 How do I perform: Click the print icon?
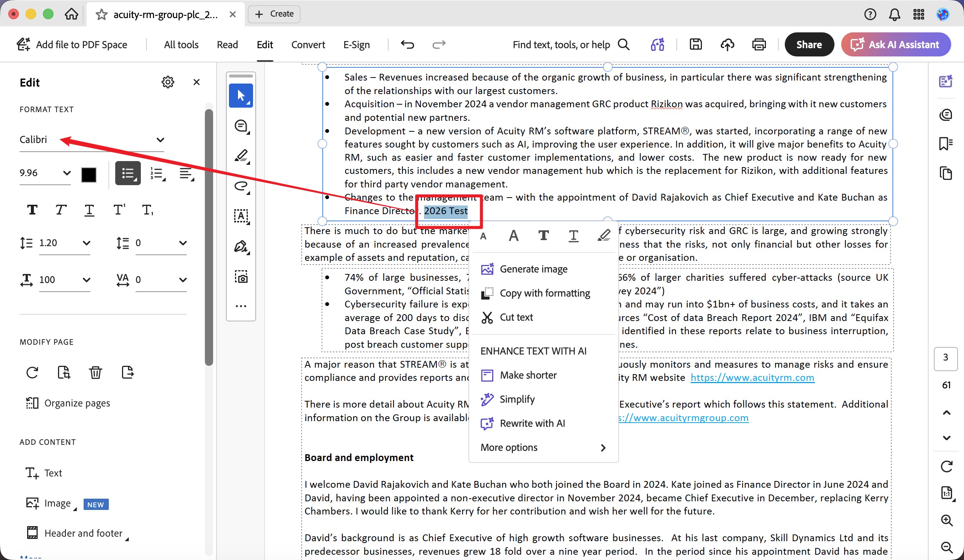point(759,45)
